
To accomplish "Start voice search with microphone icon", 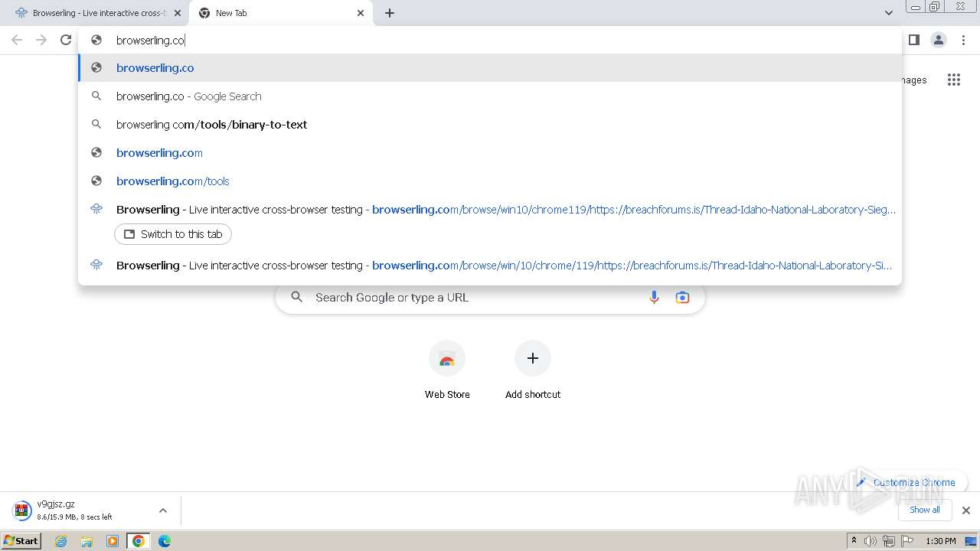I will [654, 298].
